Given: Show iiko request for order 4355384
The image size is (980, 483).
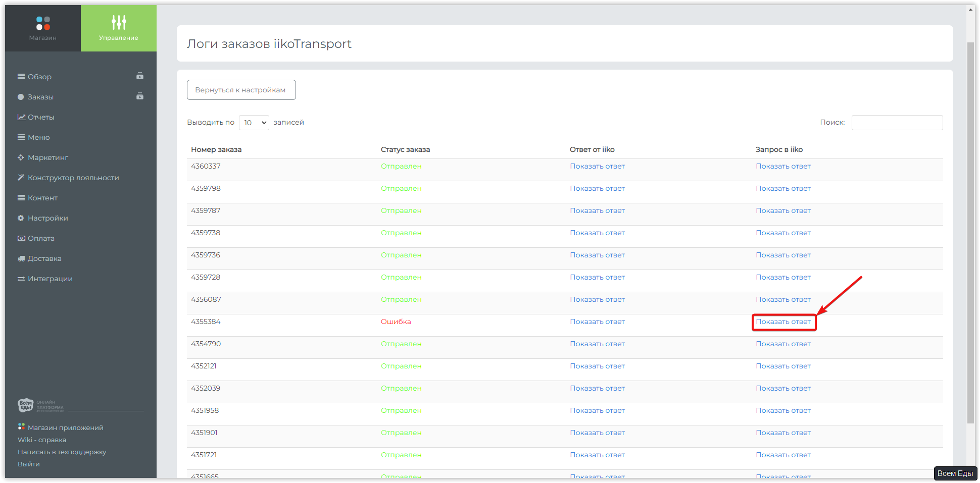Looking at the screenshot, I should pyautogui.click(x=783, y=321).
